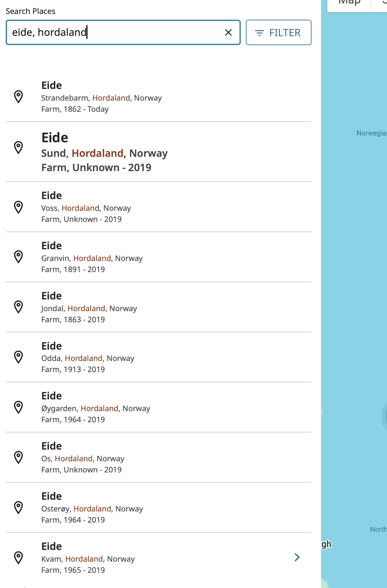Click pin icon for Eide Voss

[x=19, y=207]
